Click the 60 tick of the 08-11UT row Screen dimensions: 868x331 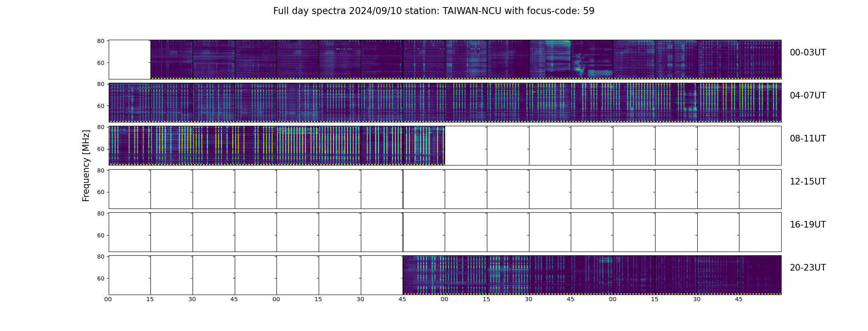pos(100,149)
